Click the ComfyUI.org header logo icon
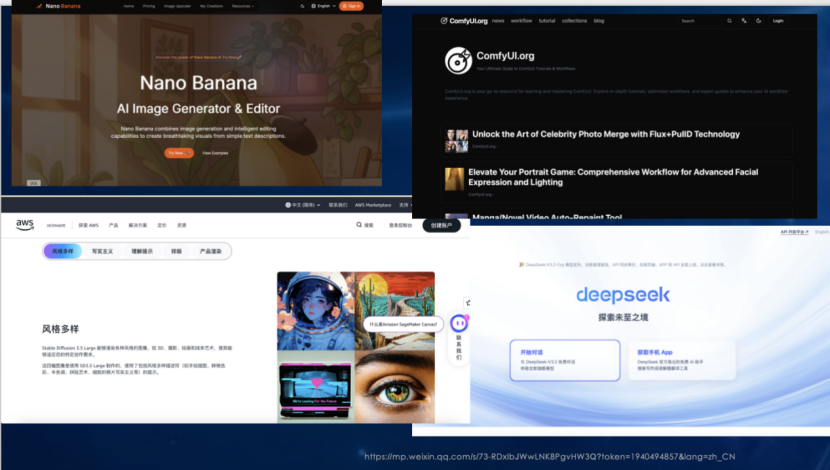This screenshot has width=830, height=470. pos(445,20)
